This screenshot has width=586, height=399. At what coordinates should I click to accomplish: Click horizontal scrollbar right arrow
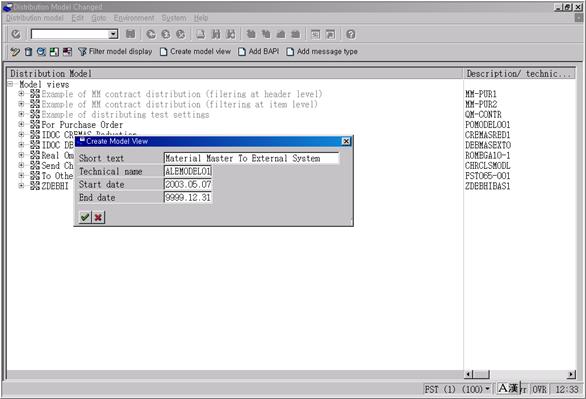571,374
